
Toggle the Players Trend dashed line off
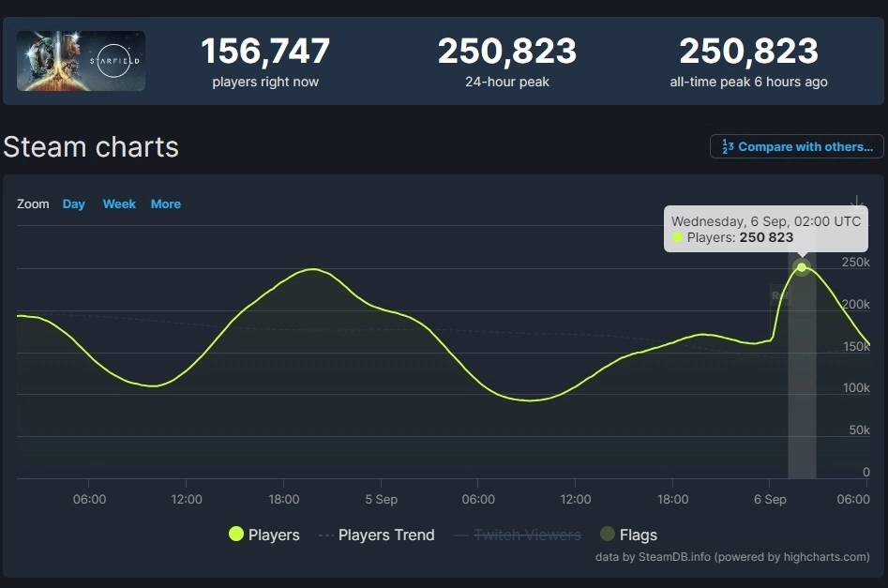(385, 535)
